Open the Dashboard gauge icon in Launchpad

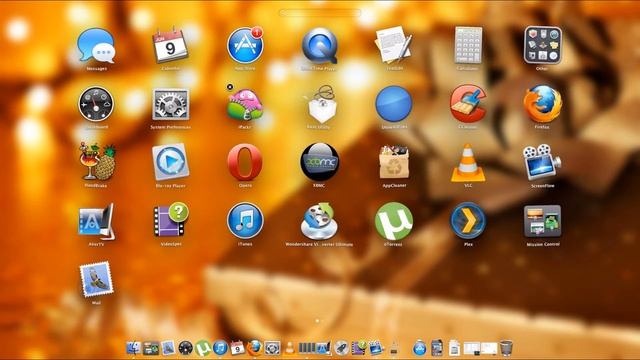96,104
